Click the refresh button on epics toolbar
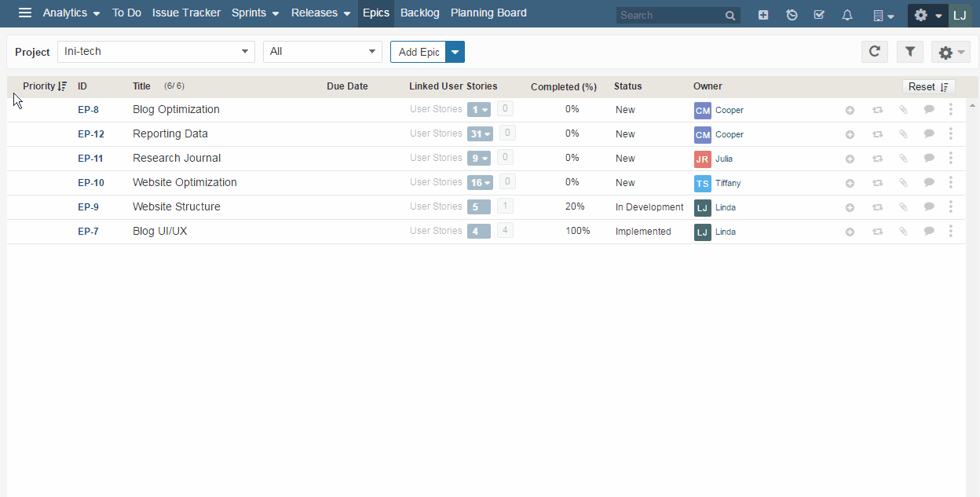The image size is (980, 497). coord(874,52)
